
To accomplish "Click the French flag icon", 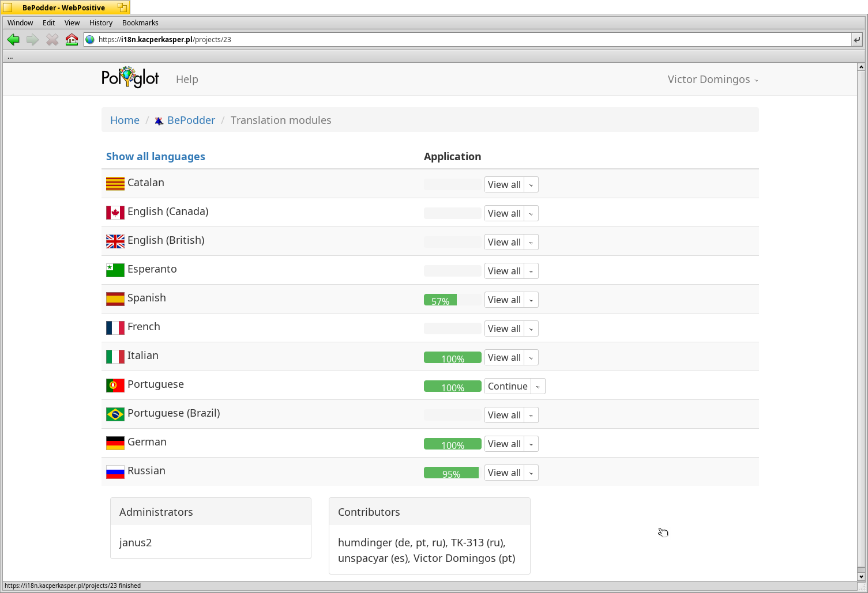I will pos(115,328).
